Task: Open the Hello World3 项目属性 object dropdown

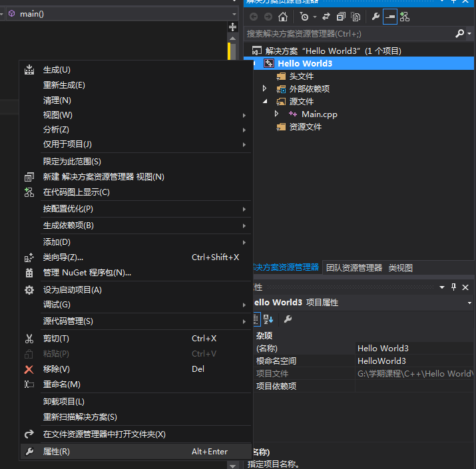Action: [x=469, y=303]
